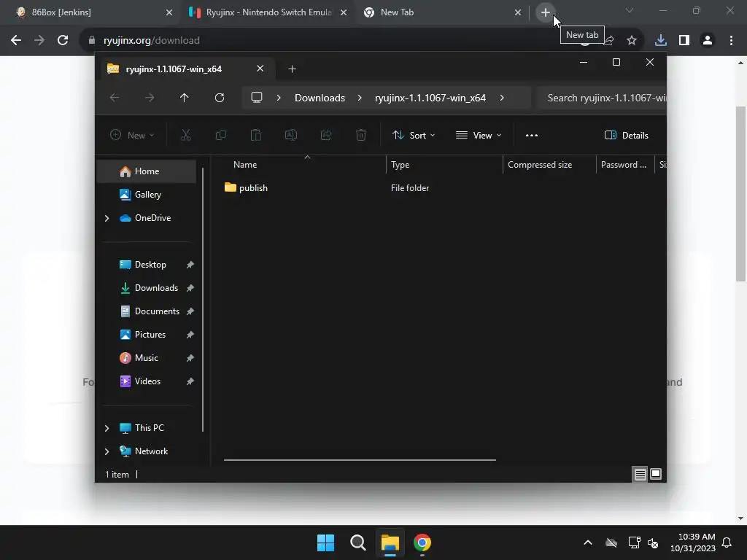Click File Explorer taskbar icon
The image size is (747, 560).
[390, 542]
